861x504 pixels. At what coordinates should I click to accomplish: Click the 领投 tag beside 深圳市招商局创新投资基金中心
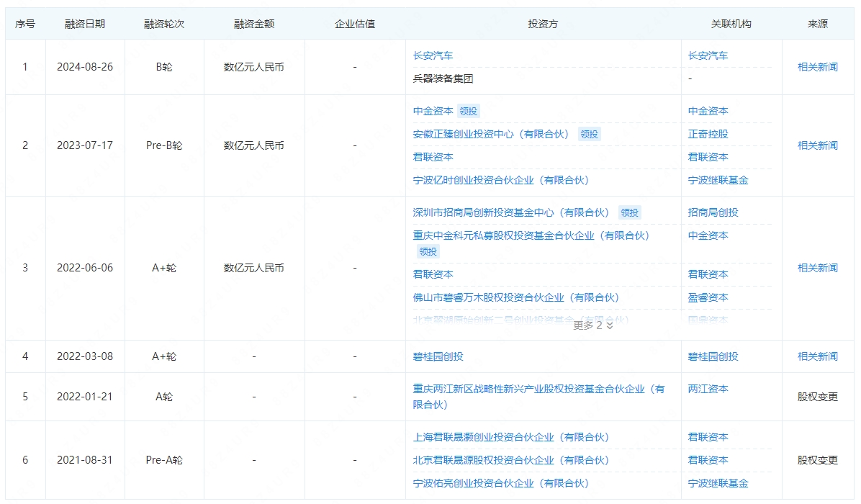(629, 212)
